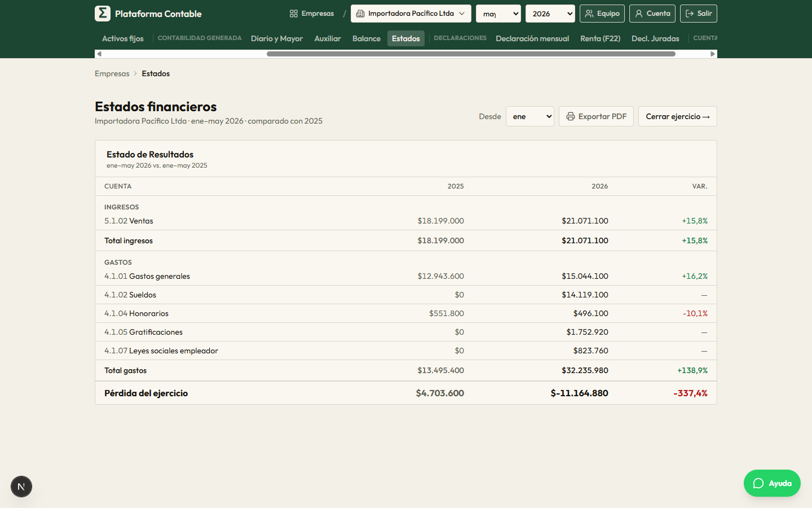Click the 5.1.02 Ventas row label
812x508 pixels.
(x=129, y=221)
